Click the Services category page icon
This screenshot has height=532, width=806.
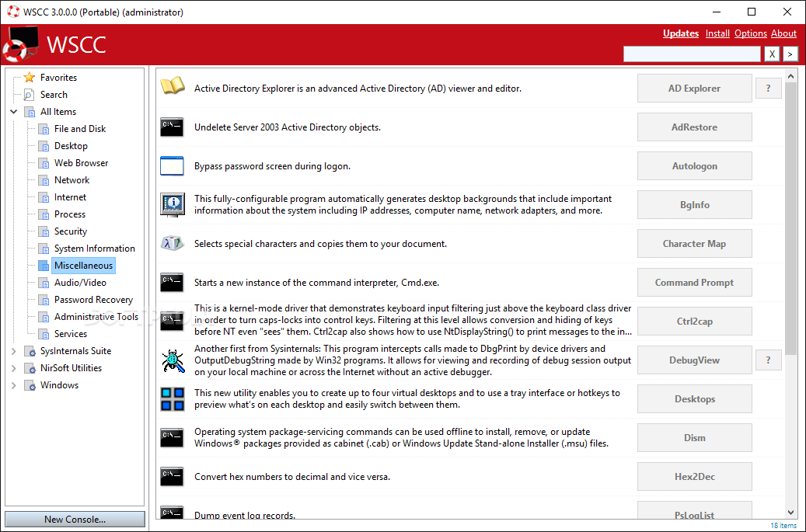[44, 334]
